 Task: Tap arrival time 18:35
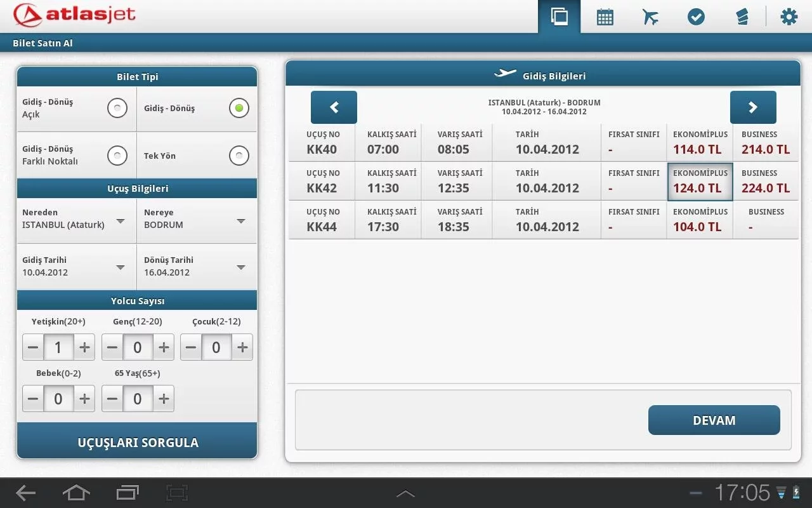tap(453, 227)
